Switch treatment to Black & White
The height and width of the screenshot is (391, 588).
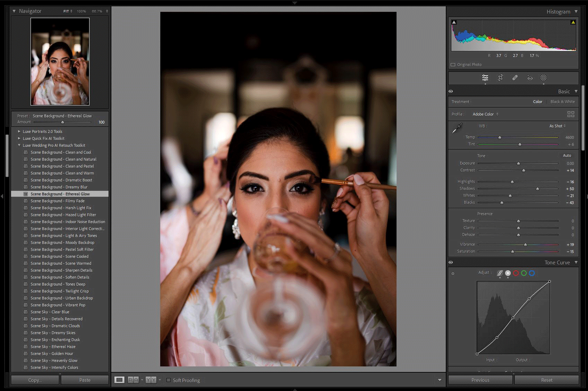(562, 102)
